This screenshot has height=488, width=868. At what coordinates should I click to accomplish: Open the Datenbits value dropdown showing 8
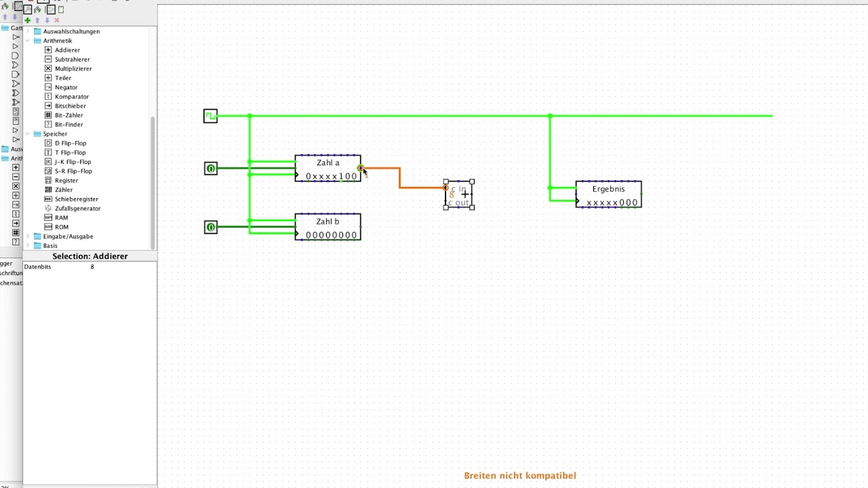pyautogui.click(x=123, y=267)
